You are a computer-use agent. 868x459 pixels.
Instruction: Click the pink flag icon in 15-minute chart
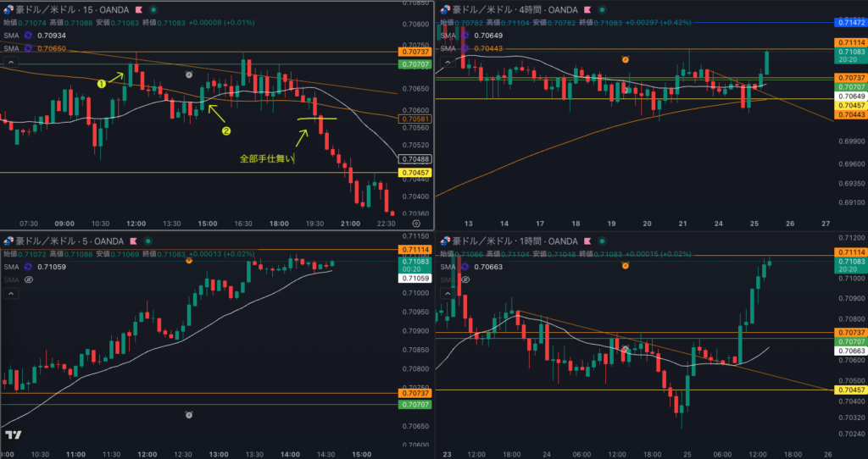pyautogui.click(x=137, y=10)
